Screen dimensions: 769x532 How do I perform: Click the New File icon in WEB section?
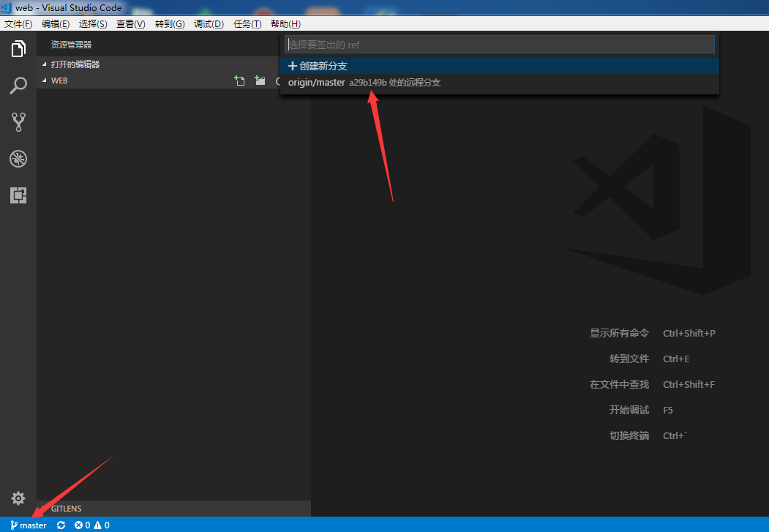pos(239,80)
